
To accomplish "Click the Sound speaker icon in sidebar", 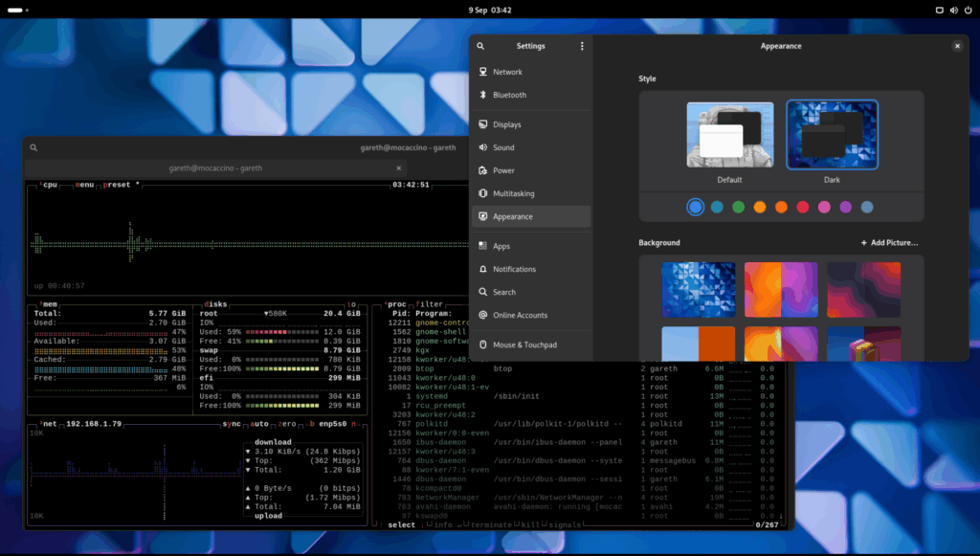I will tap(483, 147).
